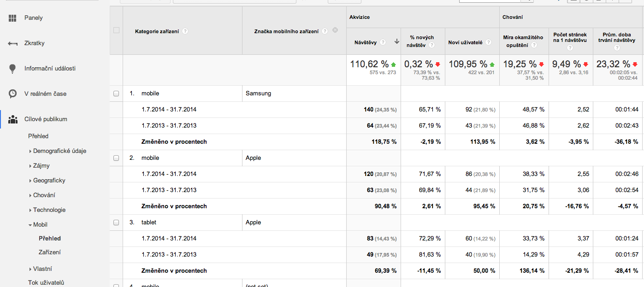
Task: Tick the checkbox for Samsung mobile row
Action: coord(116,94)
